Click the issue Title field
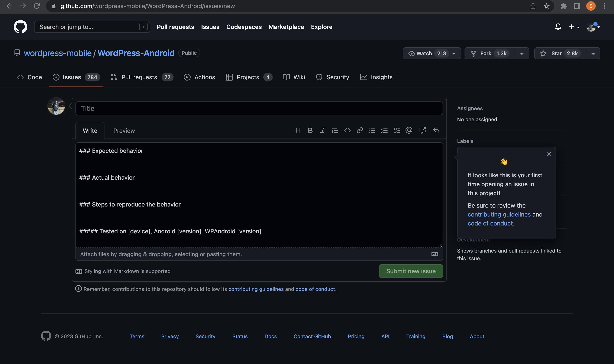The width and height of the screenshot is (614, 364). click(259, 108)
